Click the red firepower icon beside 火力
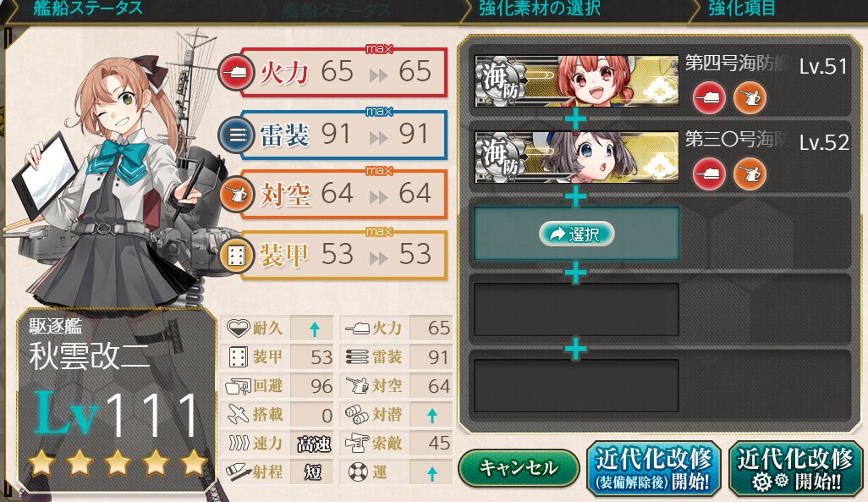The width and height of the screenshot is (868, 502). 236,72
